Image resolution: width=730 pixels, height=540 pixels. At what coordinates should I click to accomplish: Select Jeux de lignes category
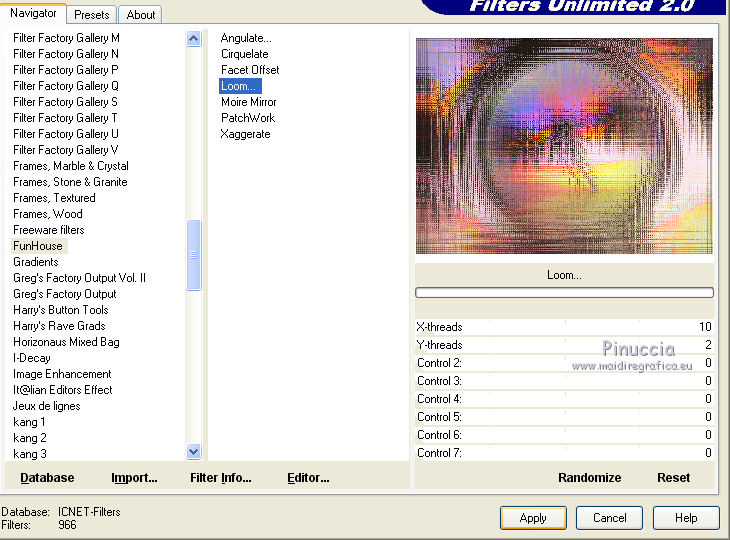tap(47, 406)
